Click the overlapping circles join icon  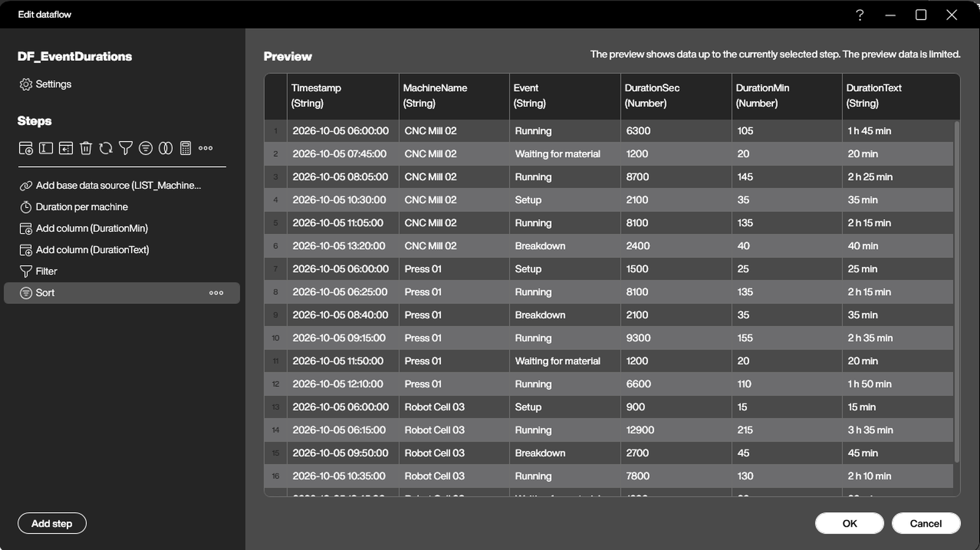165,148
